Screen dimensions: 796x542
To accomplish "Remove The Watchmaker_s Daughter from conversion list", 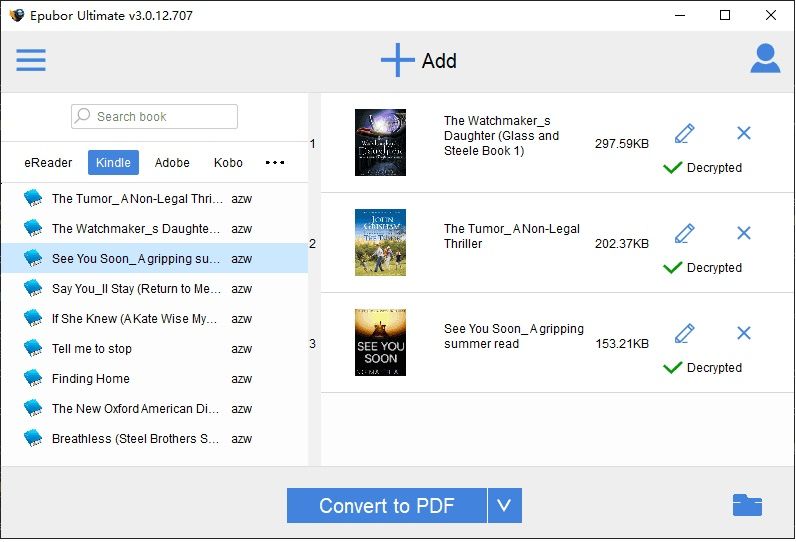I will click(x=744, y=133).
